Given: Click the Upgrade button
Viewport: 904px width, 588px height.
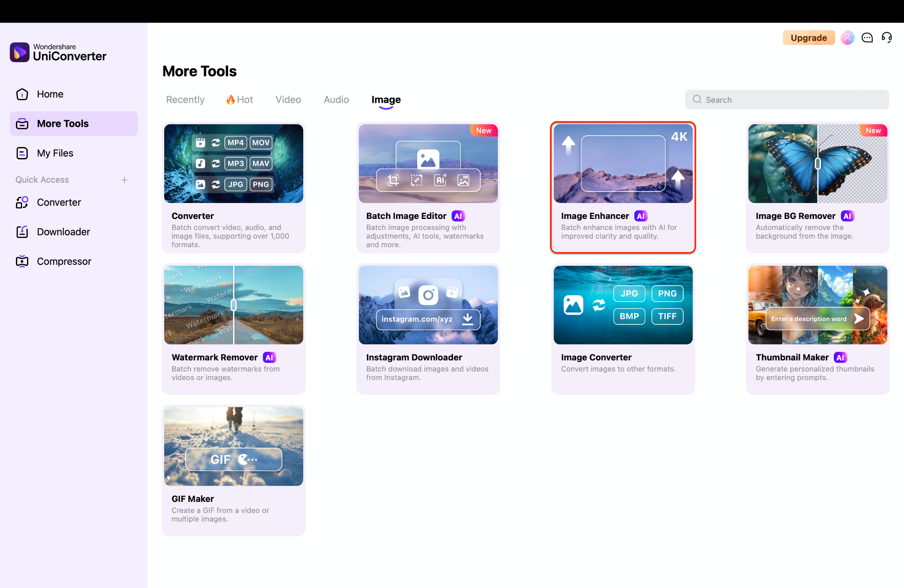Looking at the screenshot, I should click(x=808, y=38).
